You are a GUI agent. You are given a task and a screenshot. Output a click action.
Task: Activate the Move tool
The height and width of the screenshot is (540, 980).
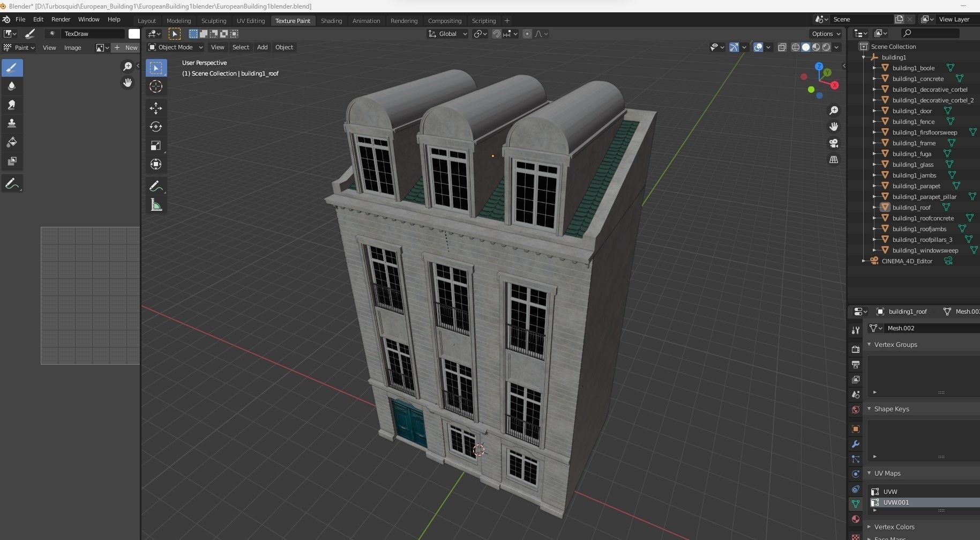click(x=156, y=108)
